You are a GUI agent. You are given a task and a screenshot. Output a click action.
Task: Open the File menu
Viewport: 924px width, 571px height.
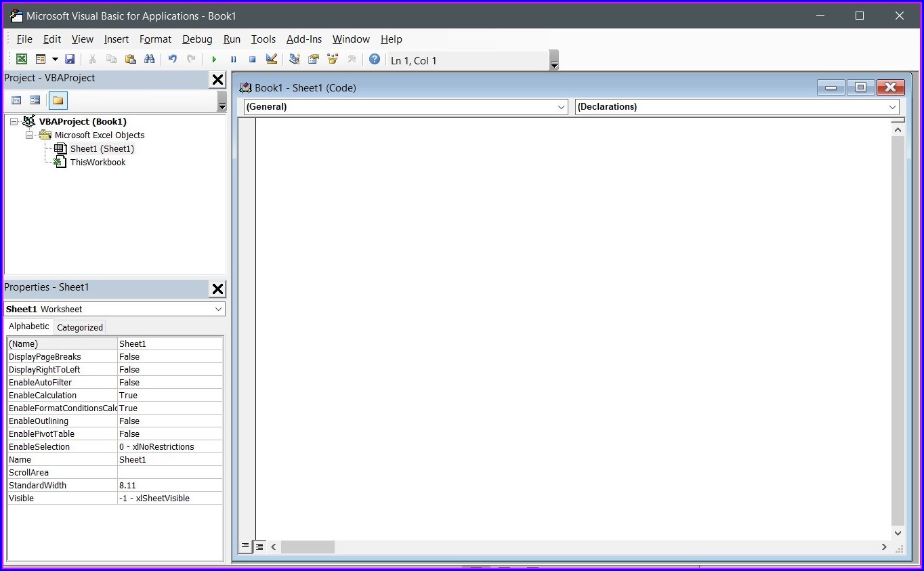coord(24,39)
